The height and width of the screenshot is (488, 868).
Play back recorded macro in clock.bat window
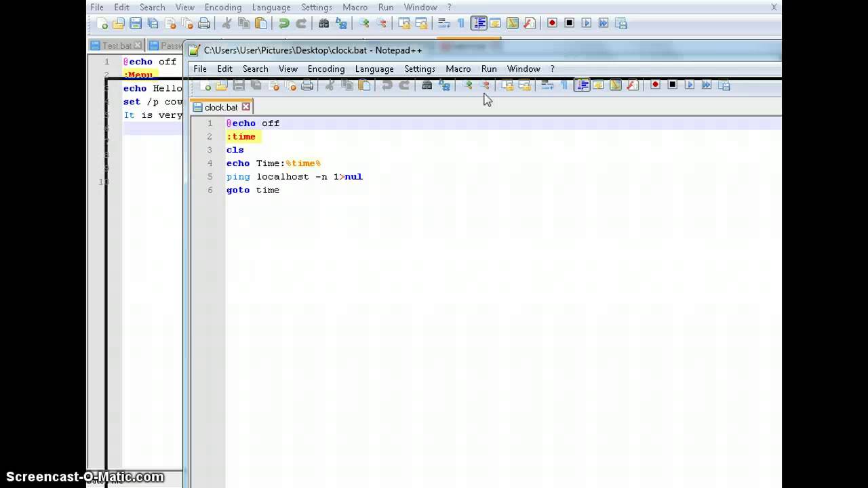(690, 85)
